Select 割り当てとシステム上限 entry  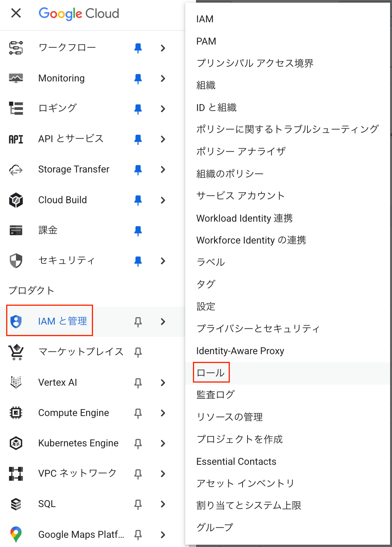click(x=249, y=505)
